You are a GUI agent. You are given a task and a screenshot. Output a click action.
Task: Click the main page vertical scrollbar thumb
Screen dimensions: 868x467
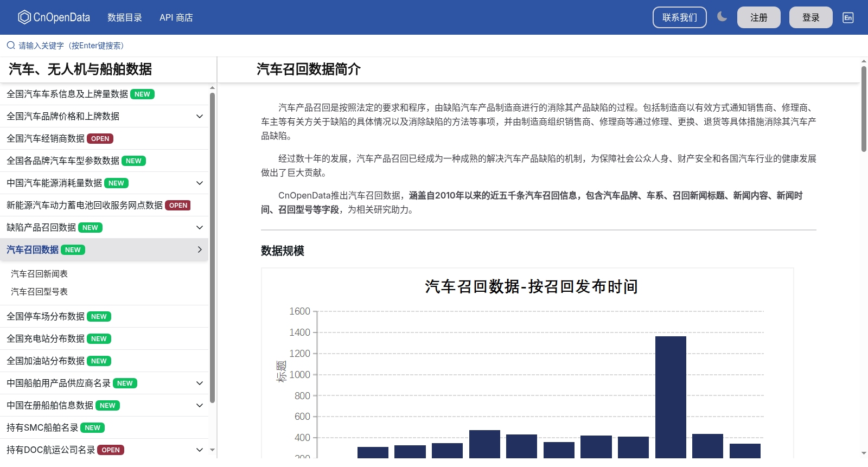pos(864,108)
